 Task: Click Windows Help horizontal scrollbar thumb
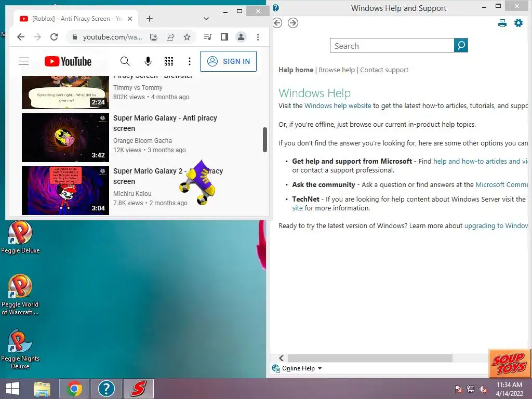point(370,358)
